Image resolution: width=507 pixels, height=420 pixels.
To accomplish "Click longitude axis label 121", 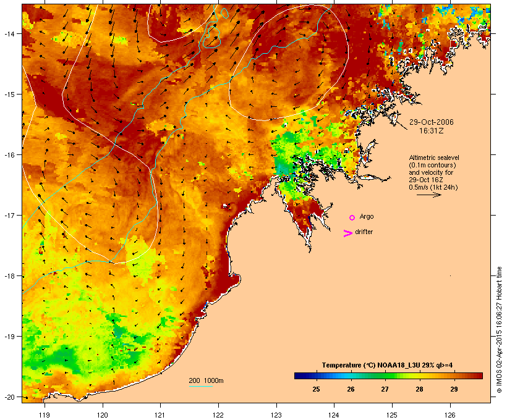I will point(160,415).
